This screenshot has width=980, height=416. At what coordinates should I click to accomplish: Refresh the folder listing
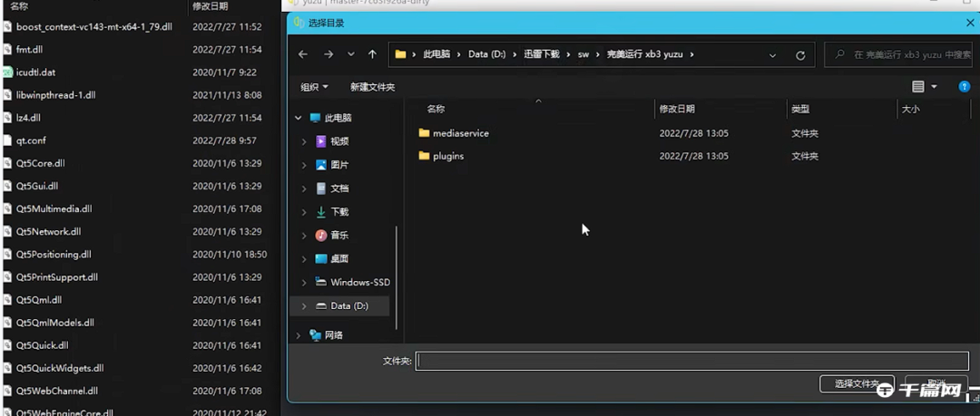[800, 55]
